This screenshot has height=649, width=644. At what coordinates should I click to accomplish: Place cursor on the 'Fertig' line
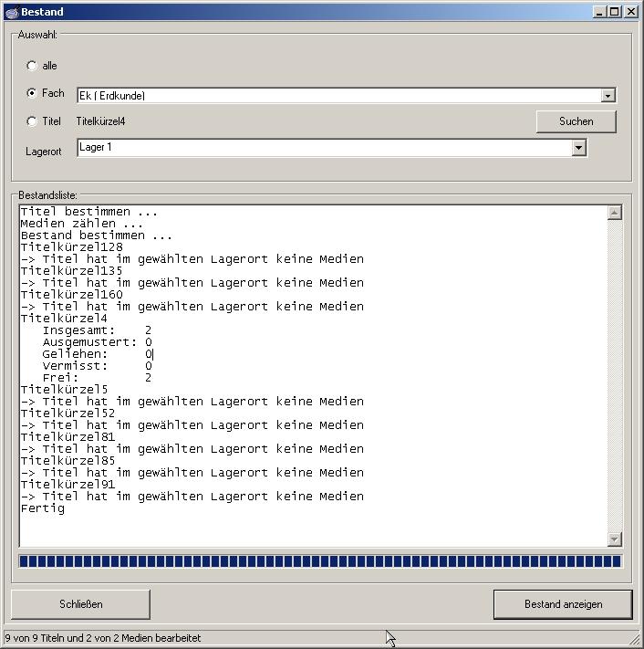coord(43,508)
